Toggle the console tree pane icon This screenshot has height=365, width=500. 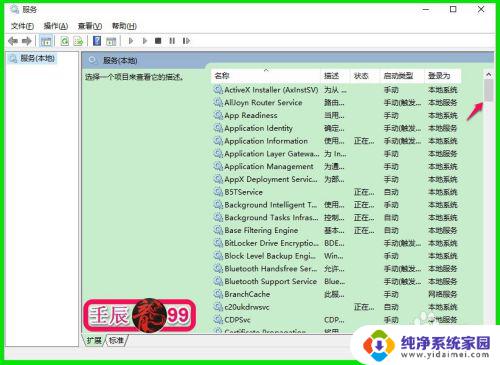(46, 41)
